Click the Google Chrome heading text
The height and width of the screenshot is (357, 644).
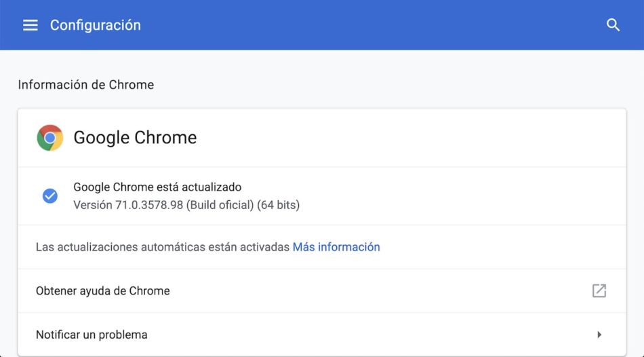135,138
